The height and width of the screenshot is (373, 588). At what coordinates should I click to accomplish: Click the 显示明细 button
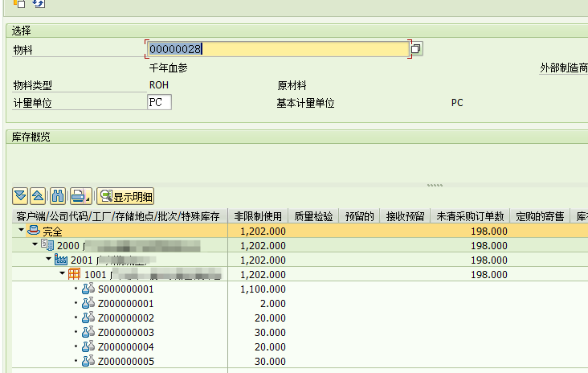125,196
